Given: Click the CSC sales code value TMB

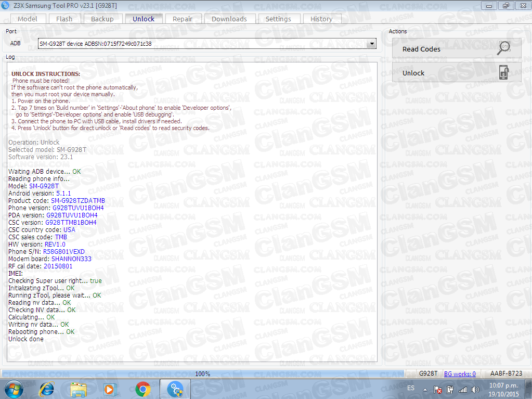Looking at the screenshot, I should pyautogui.click(x=61, y=237).
